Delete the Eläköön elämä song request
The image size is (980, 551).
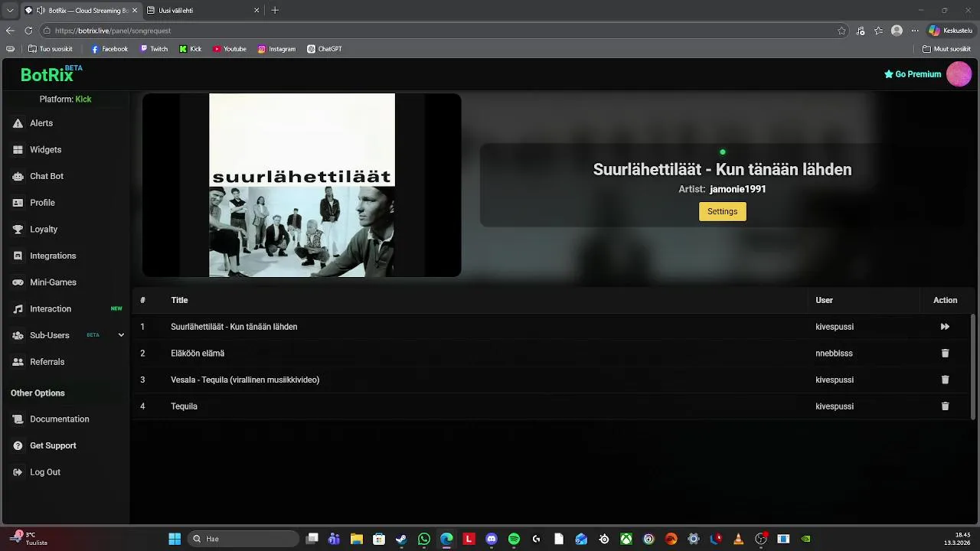tap(945, 354)
